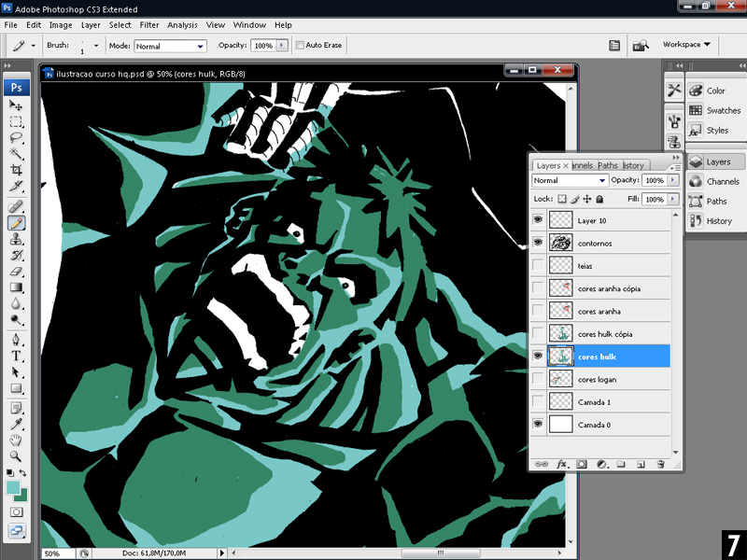This screenshot has width=747, height=560.
Task: Show the teias layer
Action: tap(537, 266)
